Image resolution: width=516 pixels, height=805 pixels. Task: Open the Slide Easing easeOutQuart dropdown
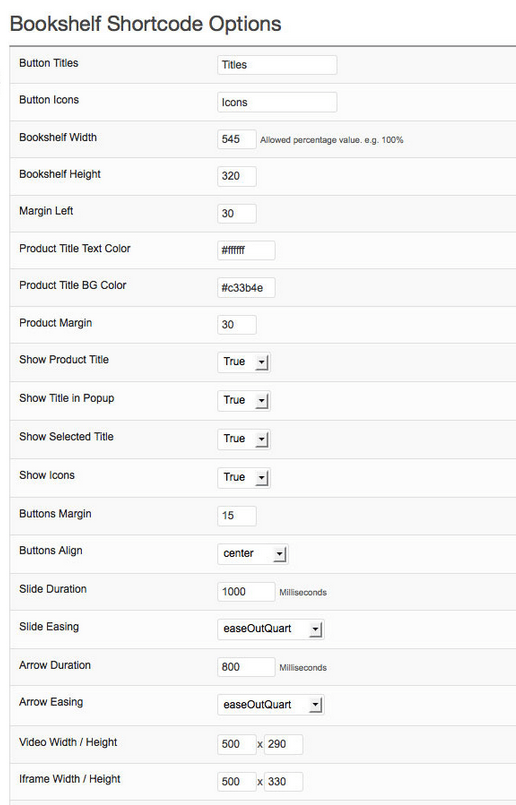271,629
